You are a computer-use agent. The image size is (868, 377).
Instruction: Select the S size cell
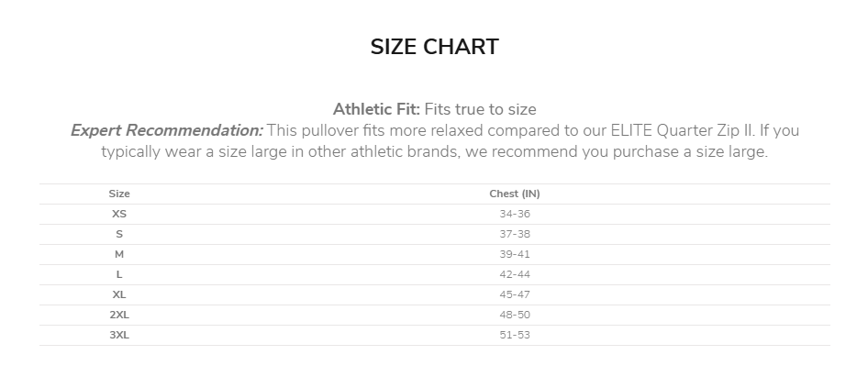pyautogui.click(x=119, y=234)
